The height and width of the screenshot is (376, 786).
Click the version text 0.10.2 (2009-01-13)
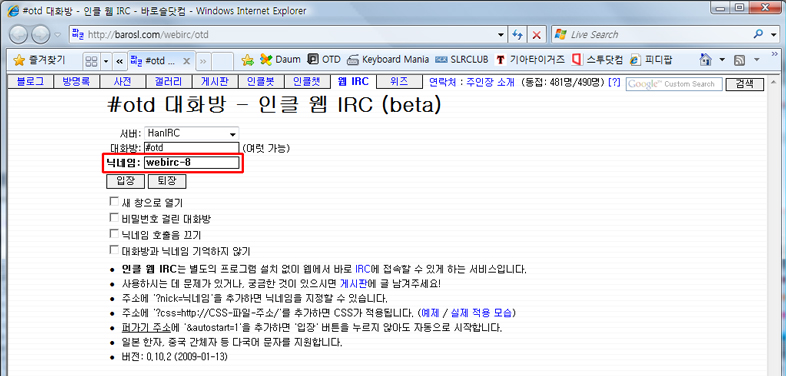click(x=188, y=357)
